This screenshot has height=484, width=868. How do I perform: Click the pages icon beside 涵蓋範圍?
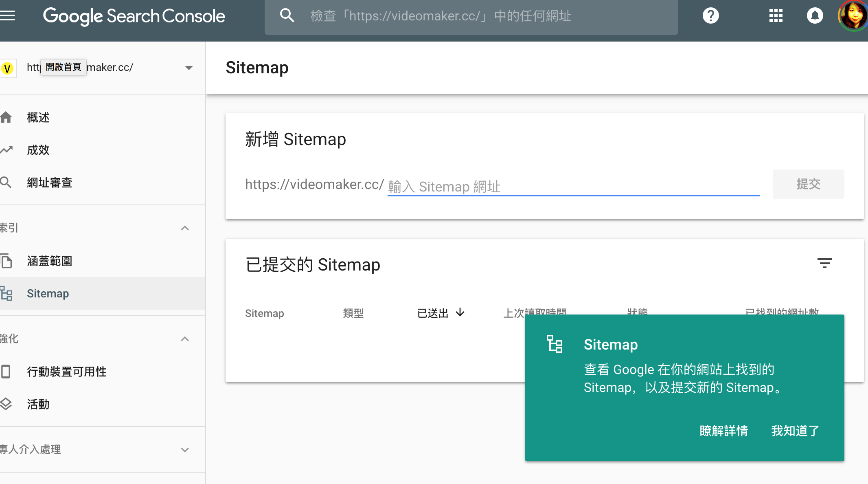[x=6, y=261]
